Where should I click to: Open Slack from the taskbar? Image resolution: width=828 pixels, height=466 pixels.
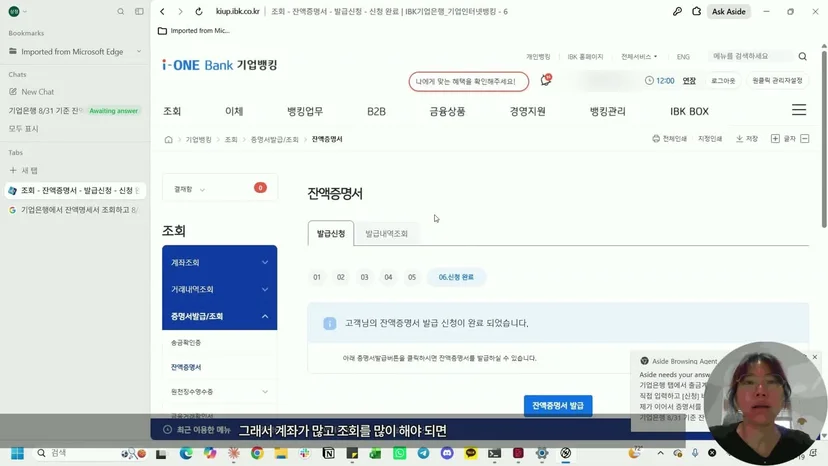(305, 453)
